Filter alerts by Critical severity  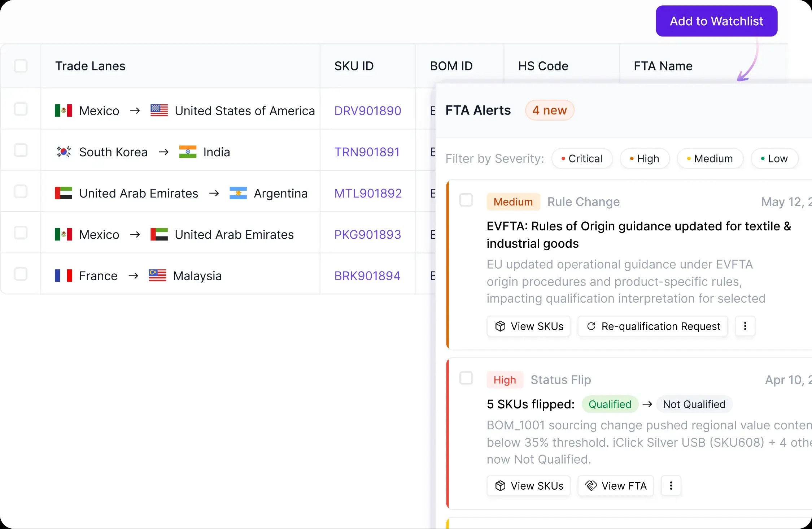(x=582, y=159)
